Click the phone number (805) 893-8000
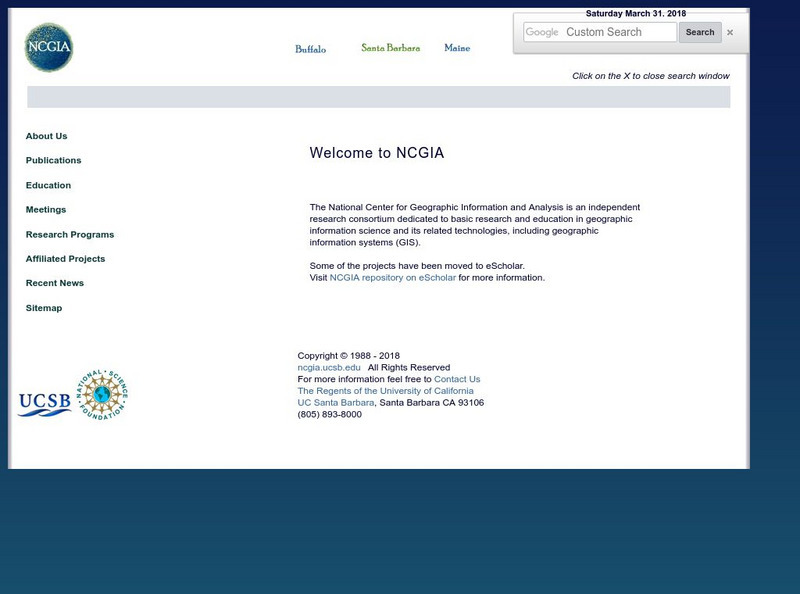Image resolution: width=800 pixels, height=594 pixels. click(x=330, y=414)
